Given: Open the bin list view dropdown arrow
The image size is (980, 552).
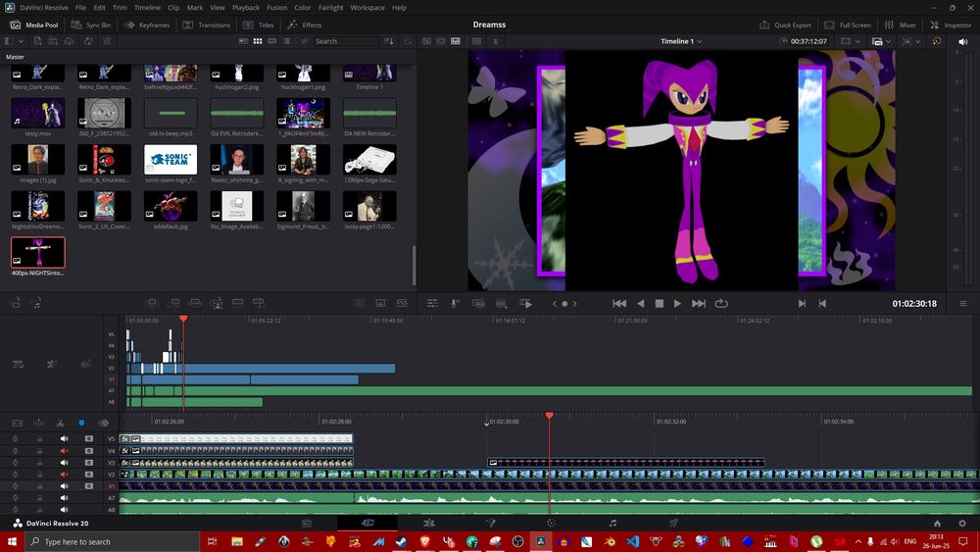Looking at the screenshot, I should coord(22,41).
